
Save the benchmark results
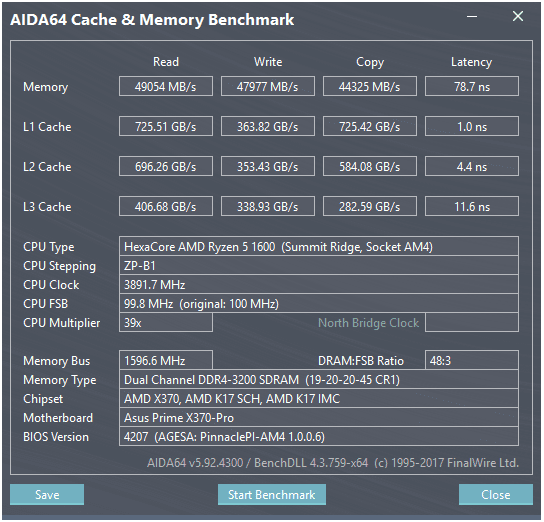[47, 494]
